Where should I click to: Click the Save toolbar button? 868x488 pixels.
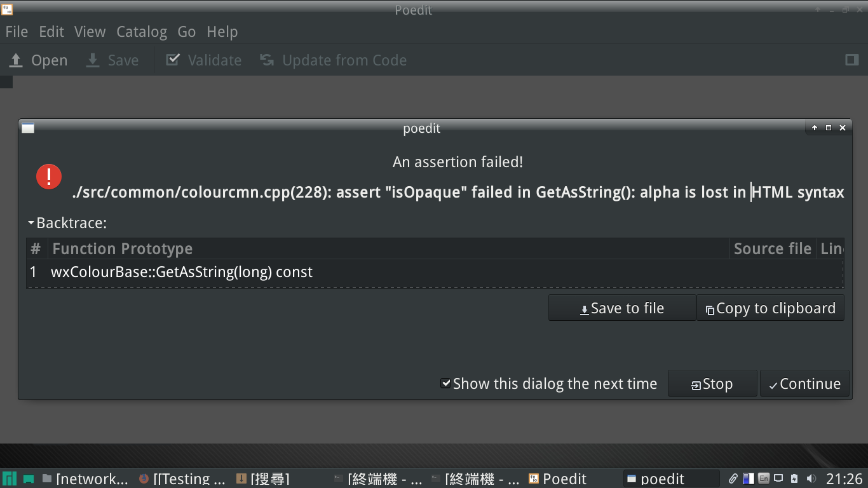pos(112,60)
